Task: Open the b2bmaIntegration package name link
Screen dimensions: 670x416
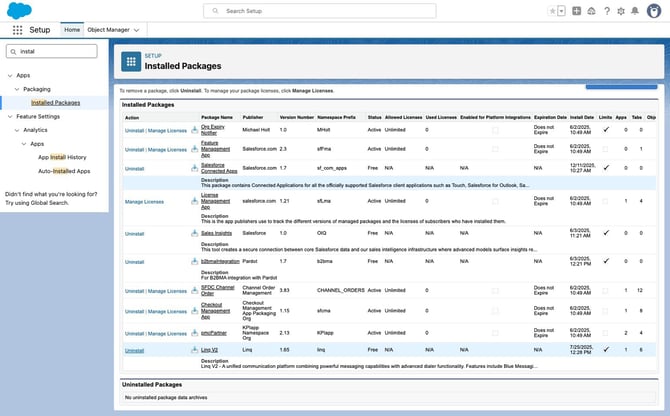Action: tap(220, 261)
